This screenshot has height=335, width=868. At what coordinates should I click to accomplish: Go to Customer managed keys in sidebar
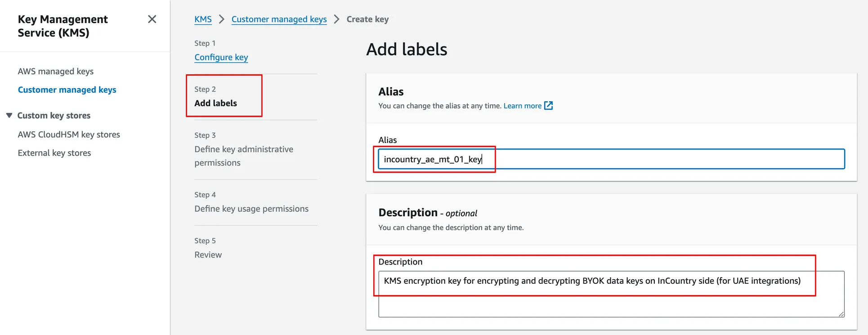pos(67,90)
